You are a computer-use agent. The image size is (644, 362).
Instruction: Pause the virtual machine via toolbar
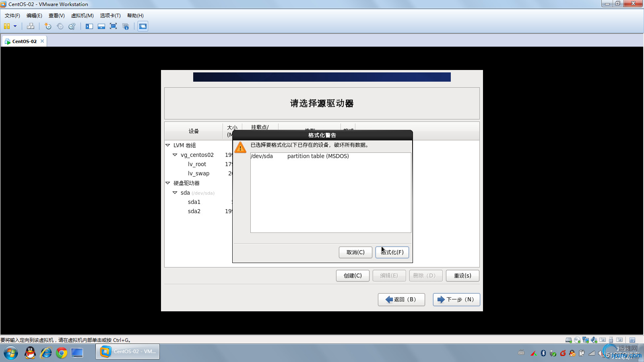(x=7, y=26)
